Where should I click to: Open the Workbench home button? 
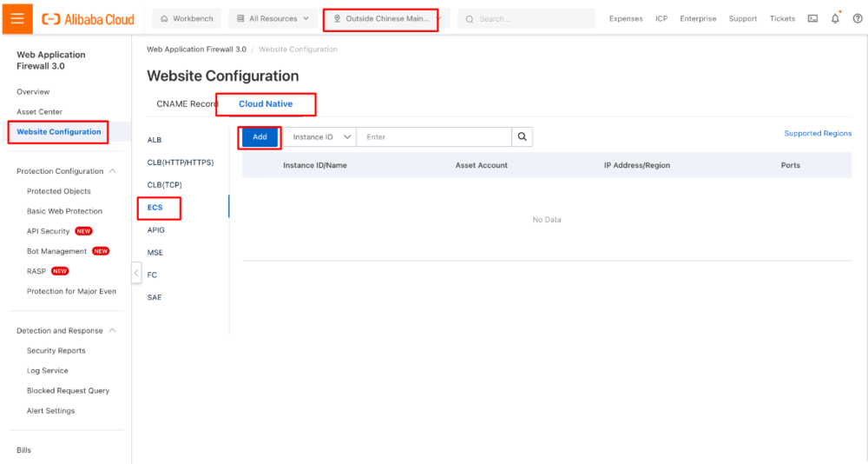click(x=187, y=18)
